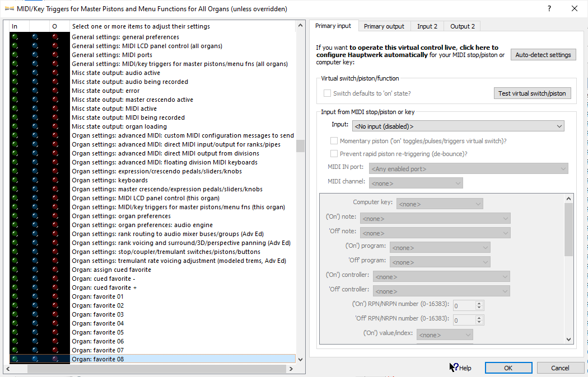
Task: Select 'Organ: assign cued favorite' list item
Action: pos(111,270)
